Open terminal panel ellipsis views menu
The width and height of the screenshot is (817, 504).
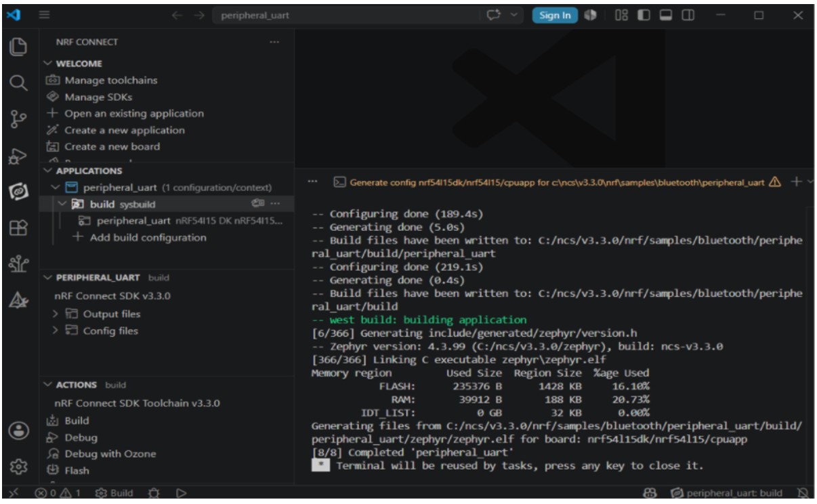point(313,182)
